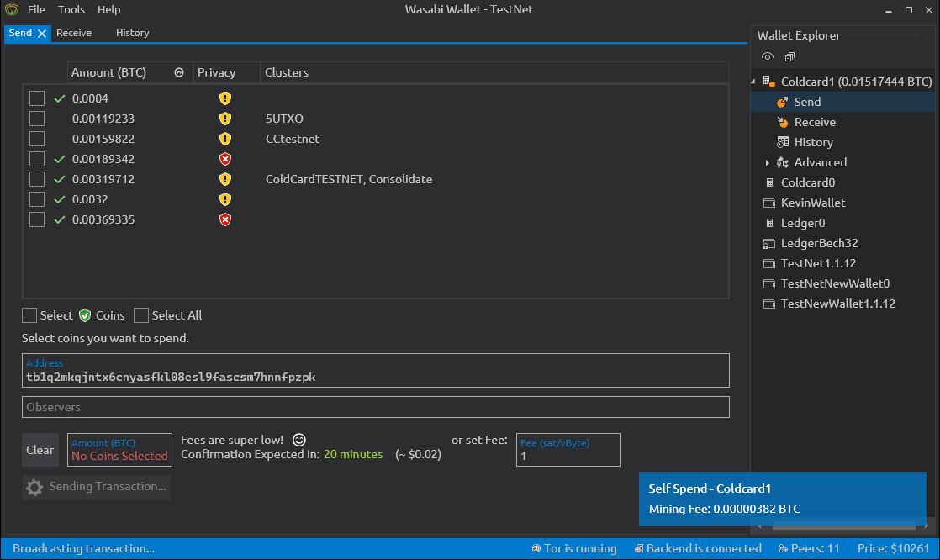
Task: Select the TestNewWallet1.1.12 wallet
Action: pyautogui.click(x=838, y=304)
